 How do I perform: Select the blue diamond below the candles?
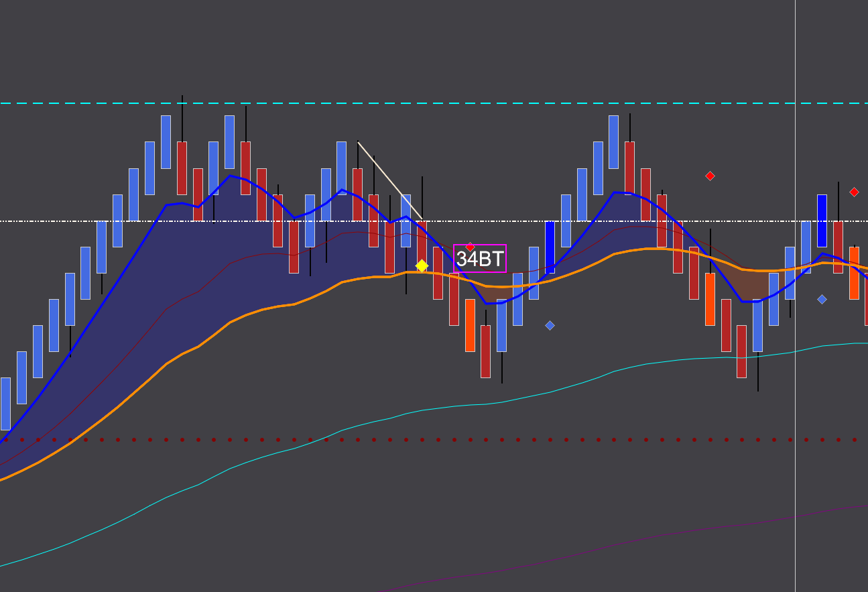550,325
